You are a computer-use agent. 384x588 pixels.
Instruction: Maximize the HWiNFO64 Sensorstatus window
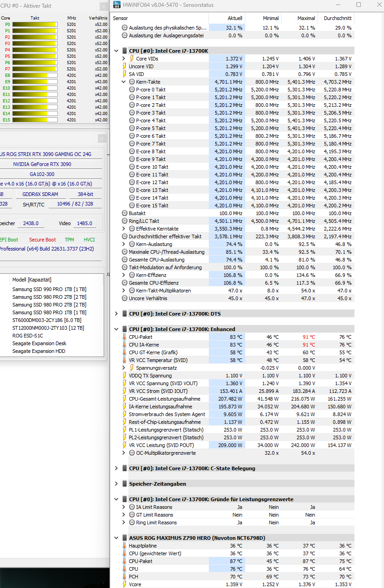pyautogui.click(x=359, y=5)
